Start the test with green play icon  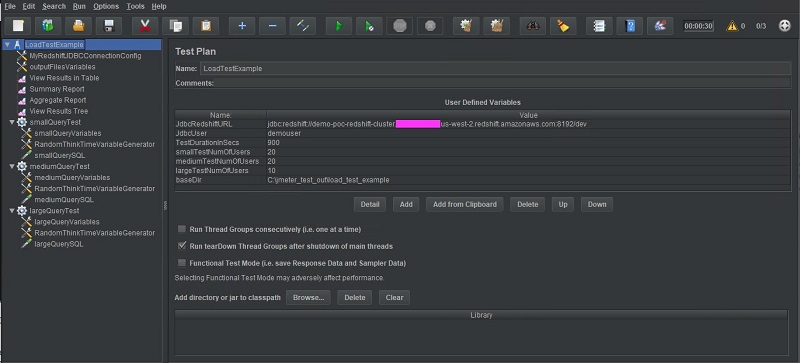click(339, 26)
